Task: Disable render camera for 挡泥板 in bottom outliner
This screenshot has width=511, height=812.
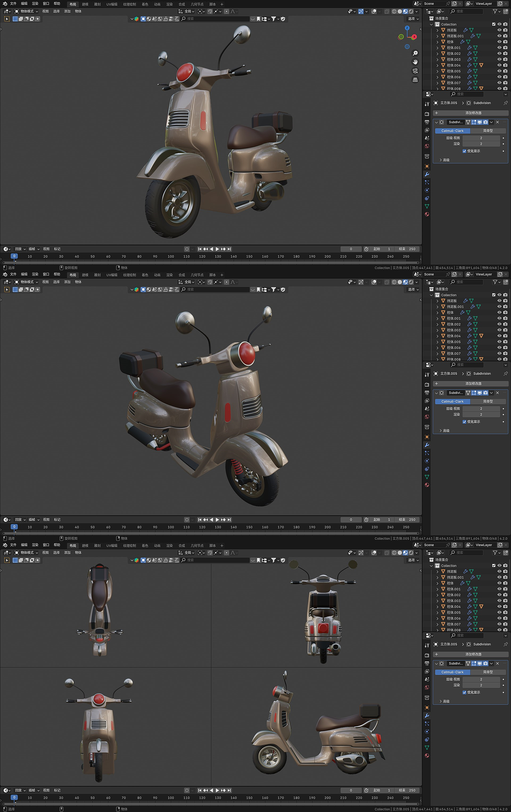Action: click(505, 572)
